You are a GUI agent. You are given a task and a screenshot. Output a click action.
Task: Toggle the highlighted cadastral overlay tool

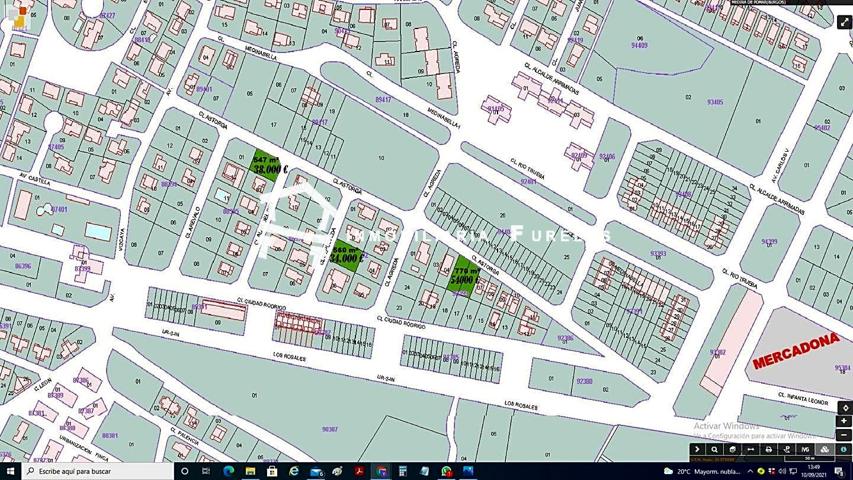[x=825, y=450]
